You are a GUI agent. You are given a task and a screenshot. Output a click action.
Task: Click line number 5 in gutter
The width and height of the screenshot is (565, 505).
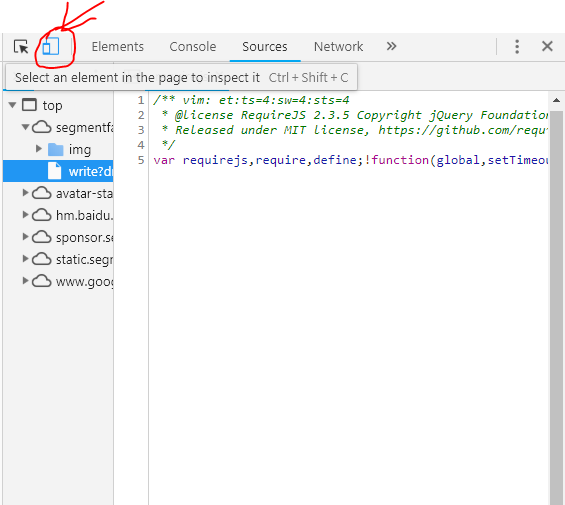[x=141, y=160]
